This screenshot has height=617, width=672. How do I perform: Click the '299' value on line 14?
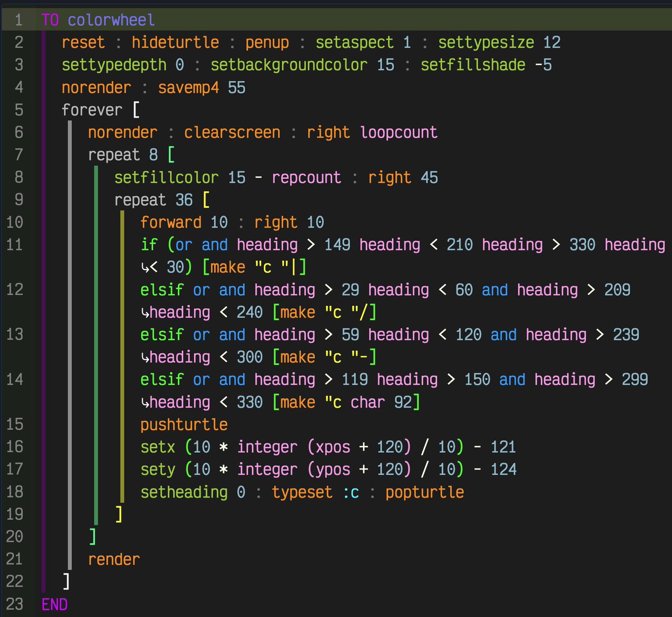coord(635,379)
